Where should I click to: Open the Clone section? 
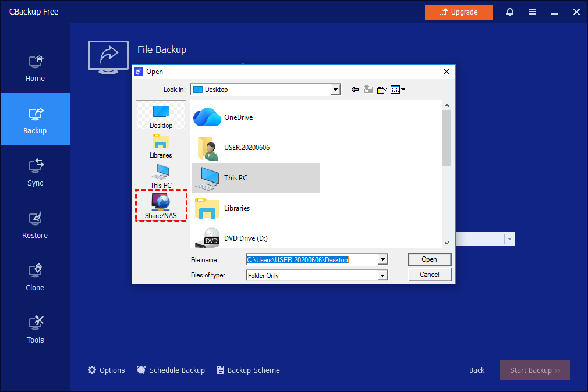click(35, 276)
